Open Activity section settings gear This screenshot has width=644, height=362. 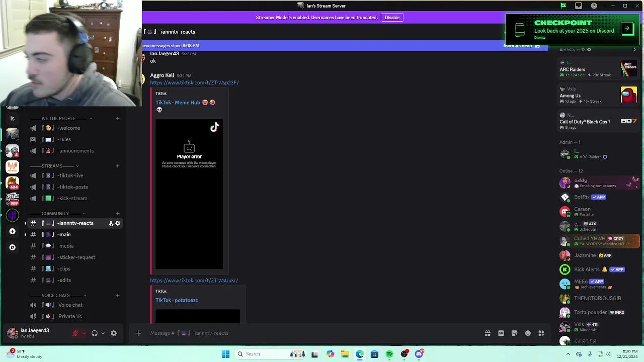(589, 50)
